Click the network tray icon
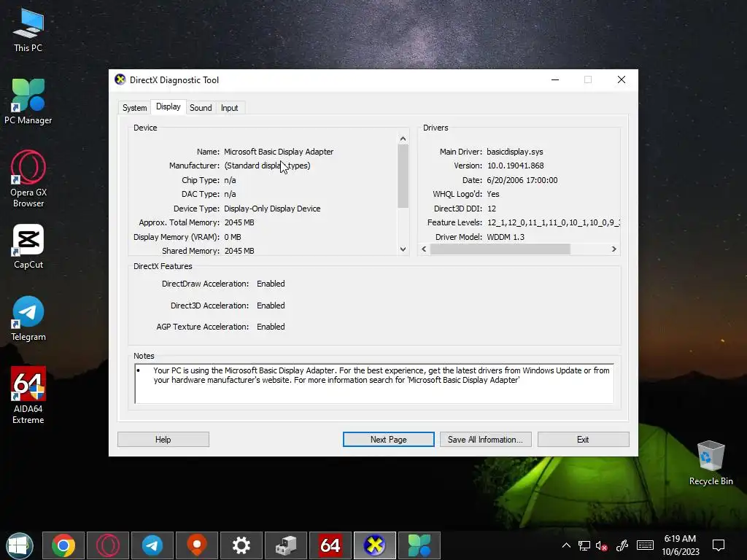This screenshot has width=747, height=560. tap(584, 545)
